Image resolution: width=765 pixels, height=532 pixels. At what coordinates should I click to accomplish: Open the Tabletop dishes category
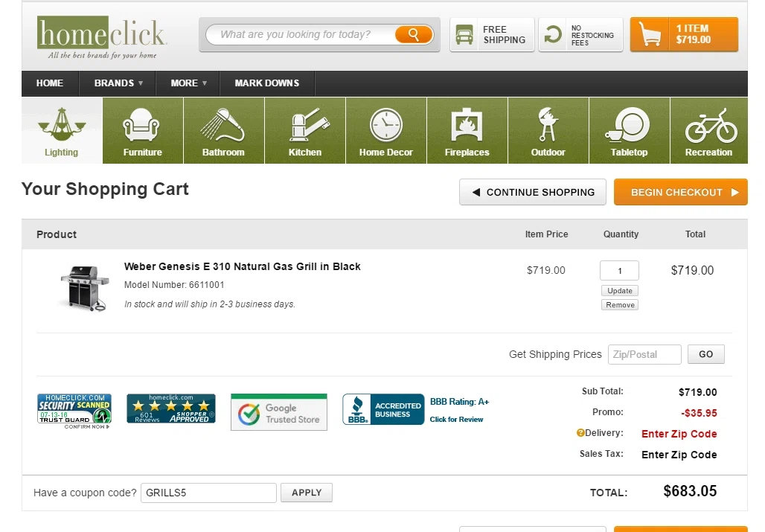pos(630,131)
